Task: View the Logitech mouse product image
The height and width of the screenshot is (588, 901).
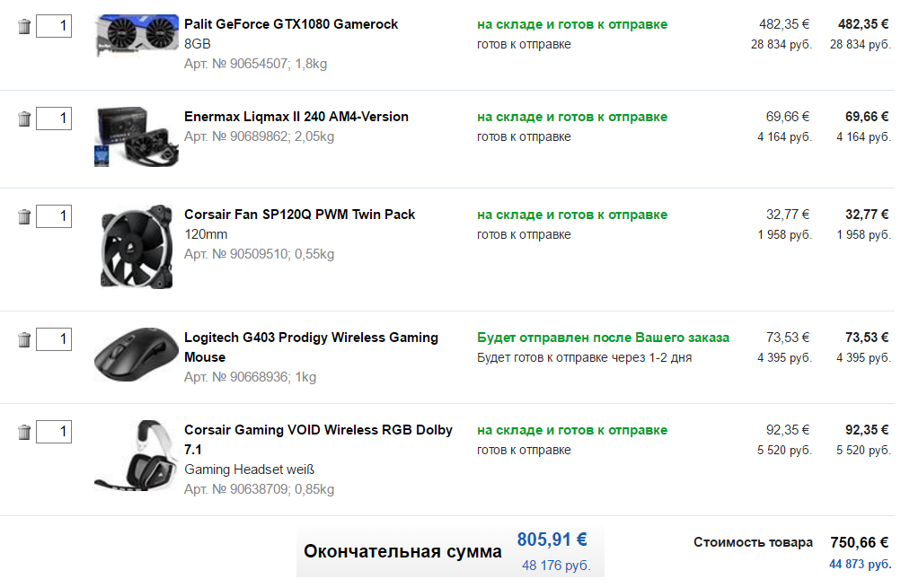Action: coord(137,355)
